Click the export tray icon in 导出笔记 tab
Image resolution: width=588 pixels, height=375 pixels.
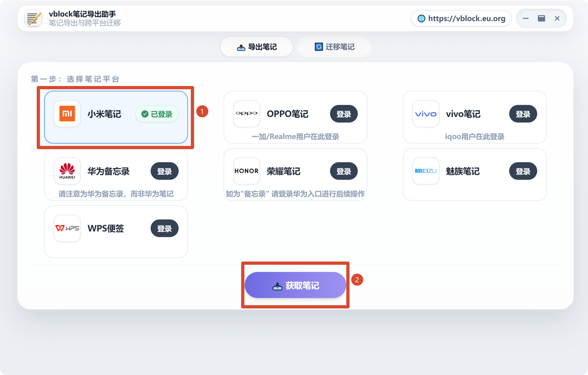point(241,47)
